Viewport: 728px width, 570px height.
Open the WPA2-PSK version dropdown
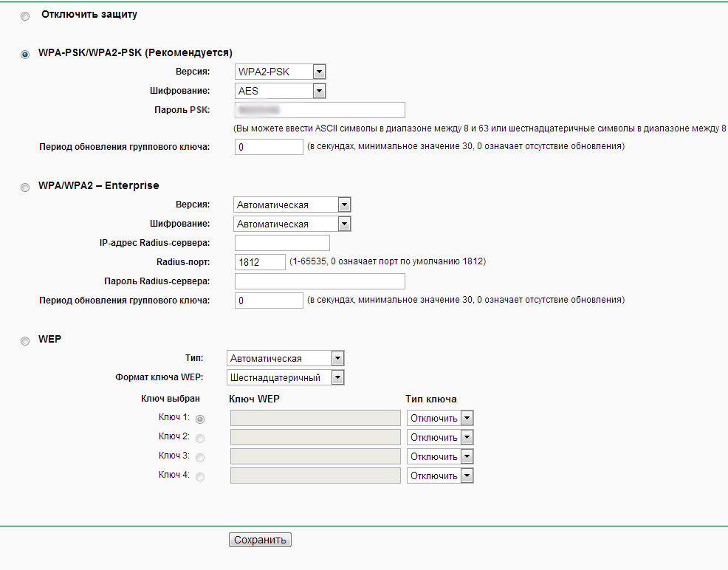pyautogui.click(x=280, y=72)
